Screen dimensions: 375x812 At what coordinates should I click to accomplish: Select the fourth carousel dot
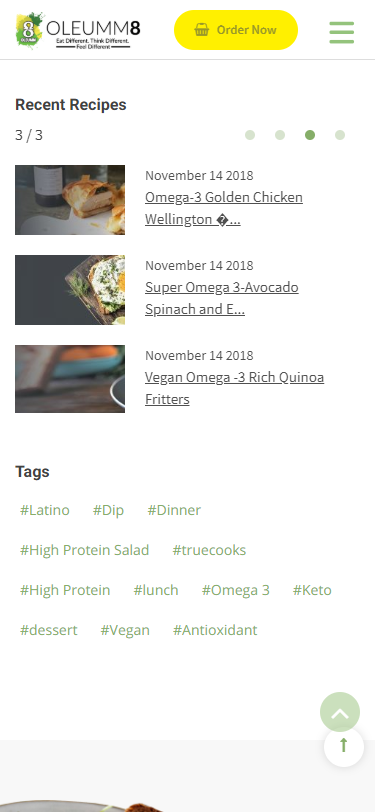(x=340, y=135)
